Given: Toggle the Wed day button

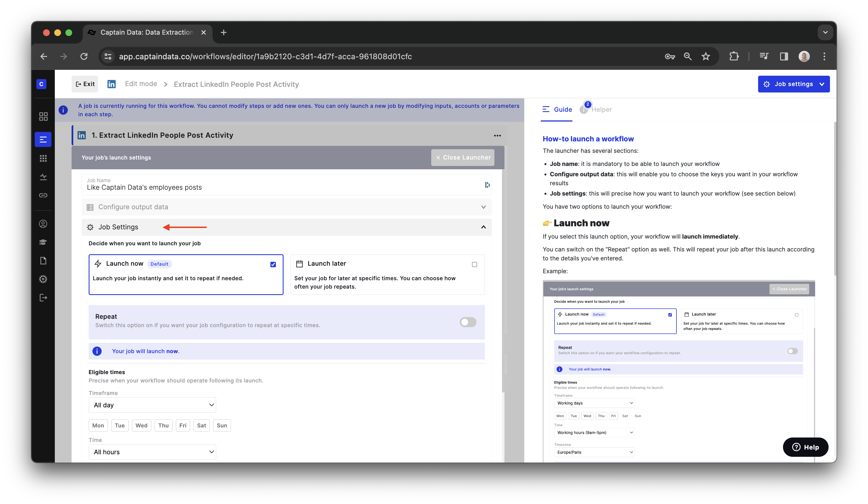Looking at the screenshot, I should [x=141, y=425].
